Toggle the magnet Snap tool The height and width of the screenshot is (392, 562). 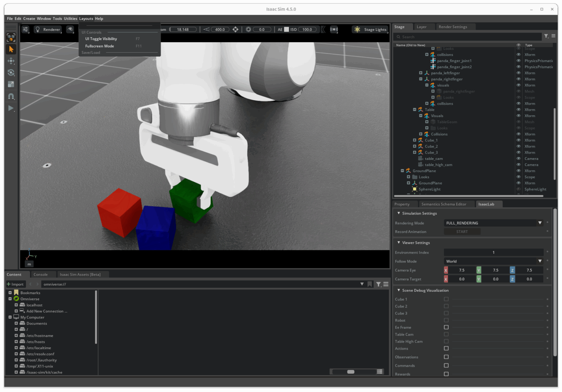(11, 96)
